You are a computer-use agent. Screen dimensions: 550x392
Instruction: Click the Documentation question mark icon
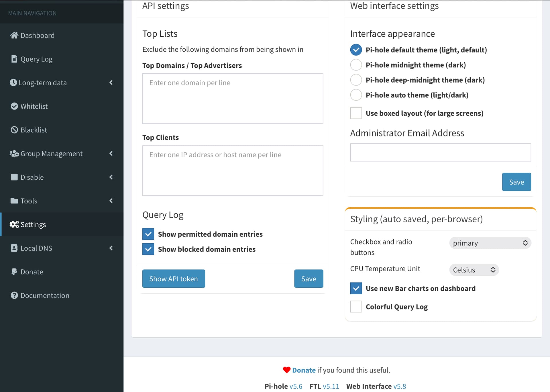pyautogui.click(x=14, y=295)
